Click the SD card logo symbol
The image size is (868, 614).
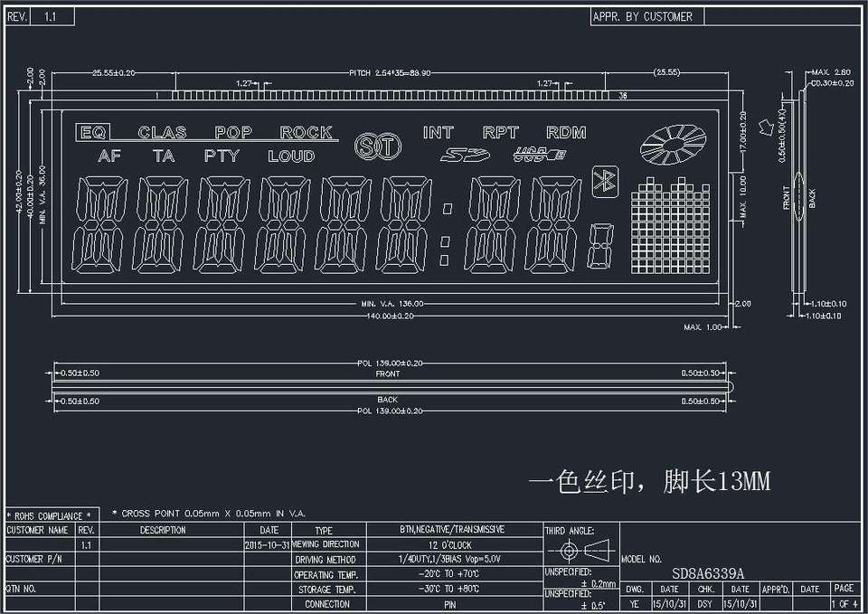[x=465, y=155]
